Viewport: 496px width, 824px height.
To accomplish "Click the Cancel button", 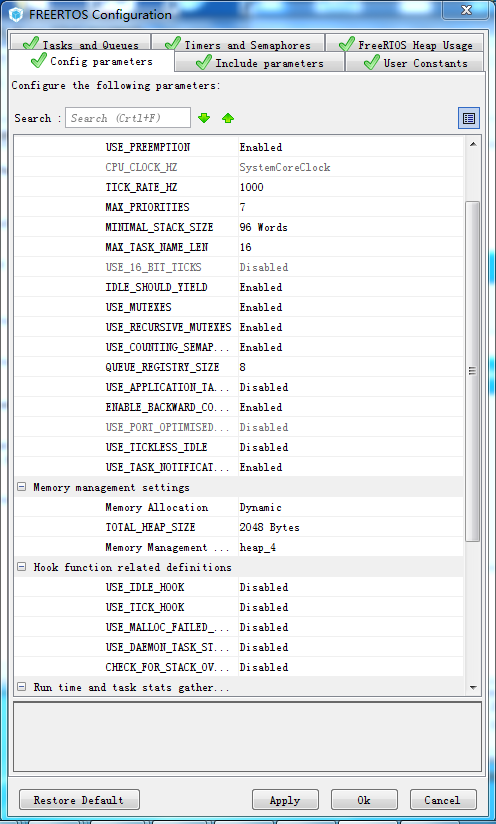I will click(443, 800).
